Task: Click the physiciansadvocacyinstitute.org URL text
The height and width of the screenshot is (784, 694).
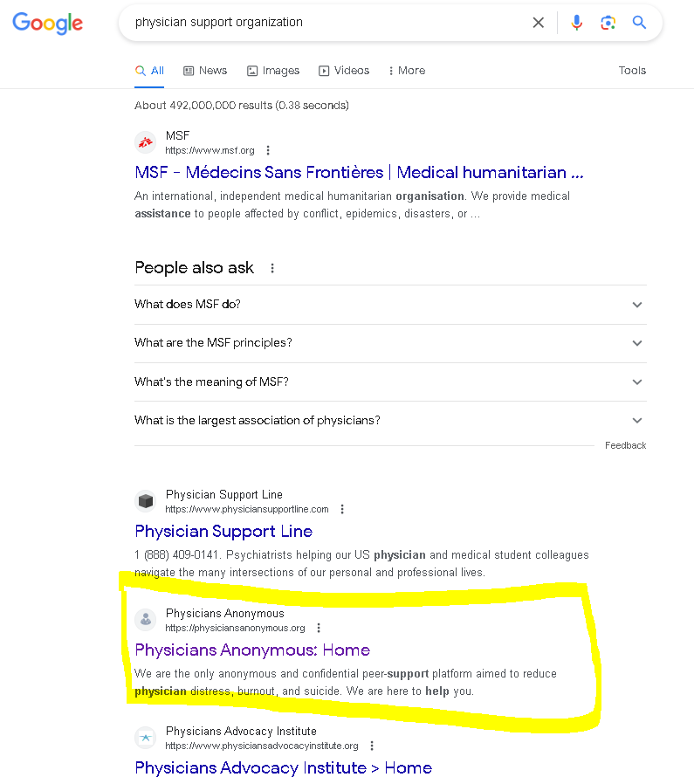Action: pos(262,746)
